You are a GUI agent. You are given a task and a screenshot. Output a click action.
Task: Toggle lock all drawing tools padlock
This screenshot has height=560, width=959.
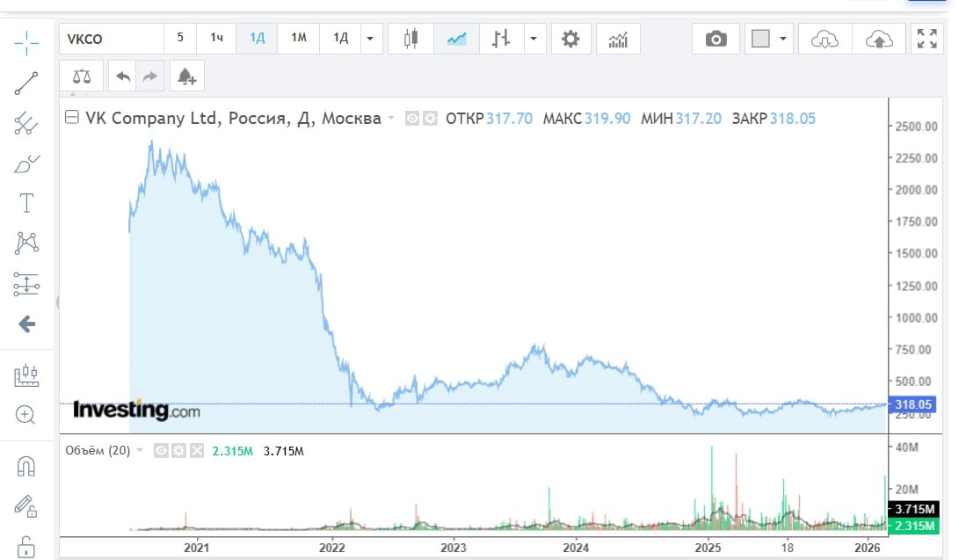click(25, 546)
